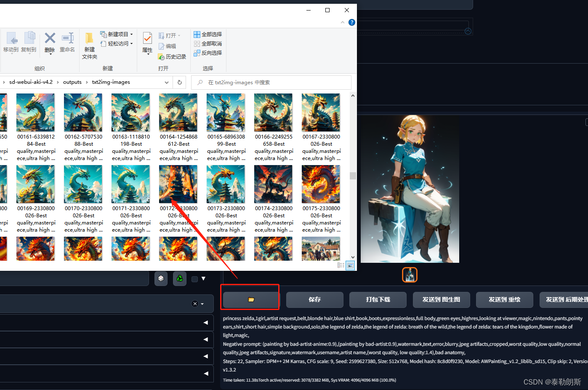Screen dimensions: 588x390
Task: Click Explorer scrollbar down arrow
Action: click(x=353, y=257)
